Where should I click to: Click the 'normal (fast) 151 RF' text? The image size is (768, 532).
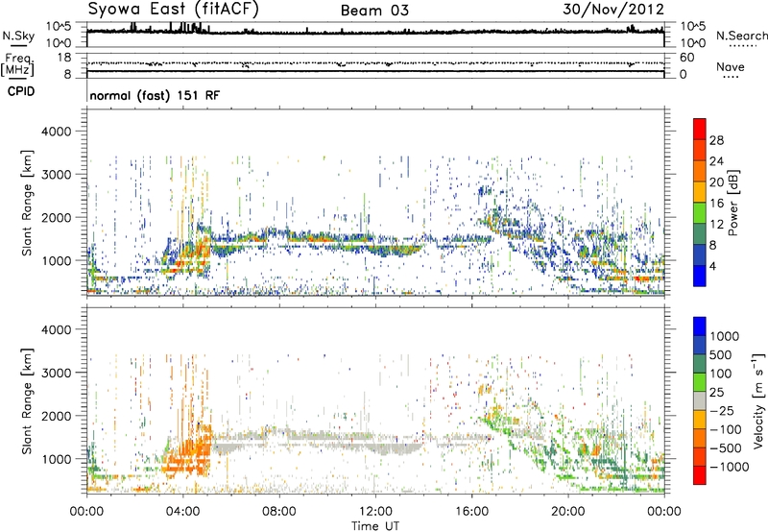pyautogui.click(x=155, y=95)
